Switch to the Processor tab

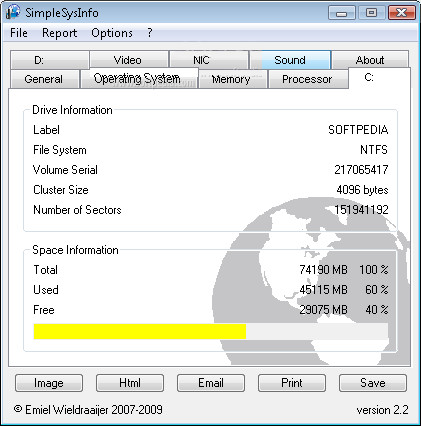click(308, 79)
